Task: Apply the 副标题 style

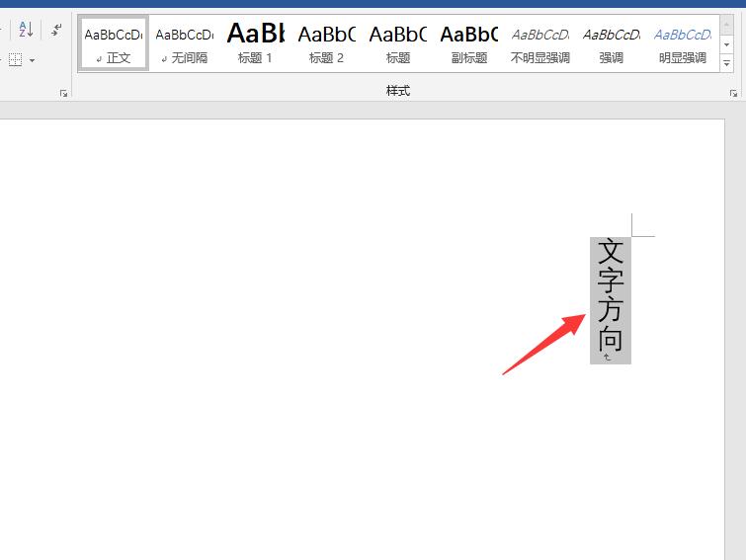Action: tap(468, 44)
